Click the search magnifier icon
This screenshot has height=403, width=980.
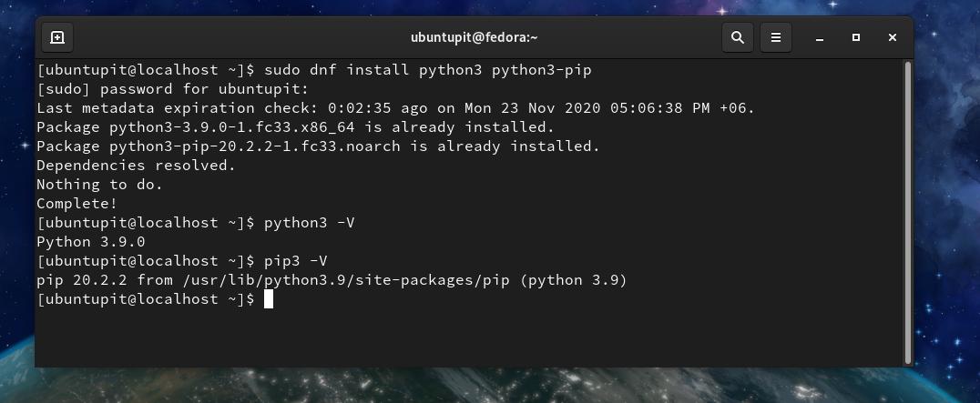pos(738,37)
